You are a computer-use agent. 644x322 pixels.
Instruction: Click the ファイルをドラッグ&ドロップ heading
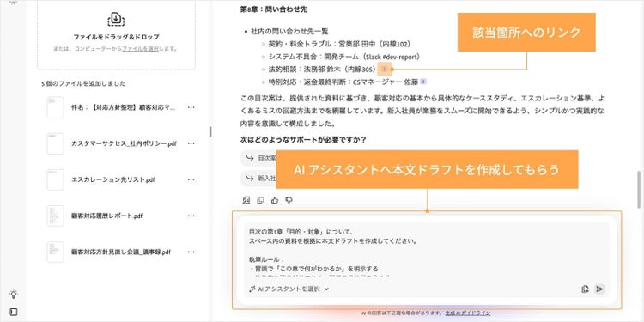116,37
